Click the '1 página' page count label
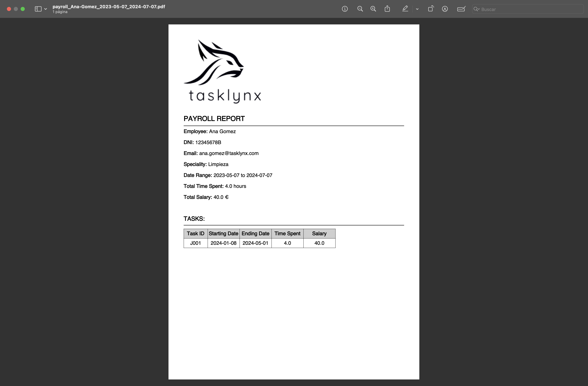The image size is (588, 386). 60,12
